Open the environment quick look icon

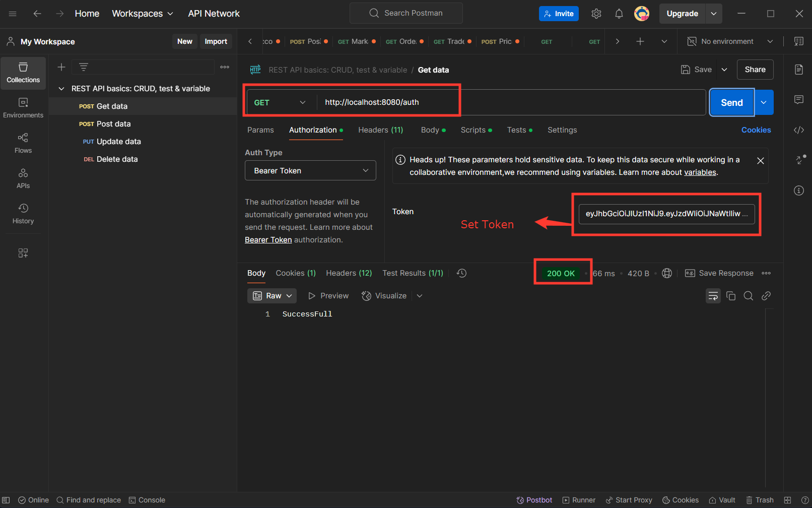[x=799, y=41]
